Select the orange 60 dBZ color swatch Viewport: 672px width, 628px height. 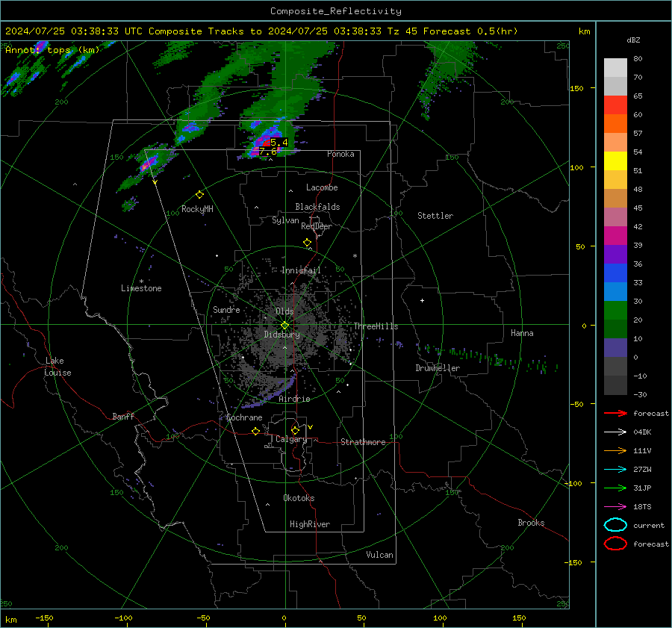(615, 123)
